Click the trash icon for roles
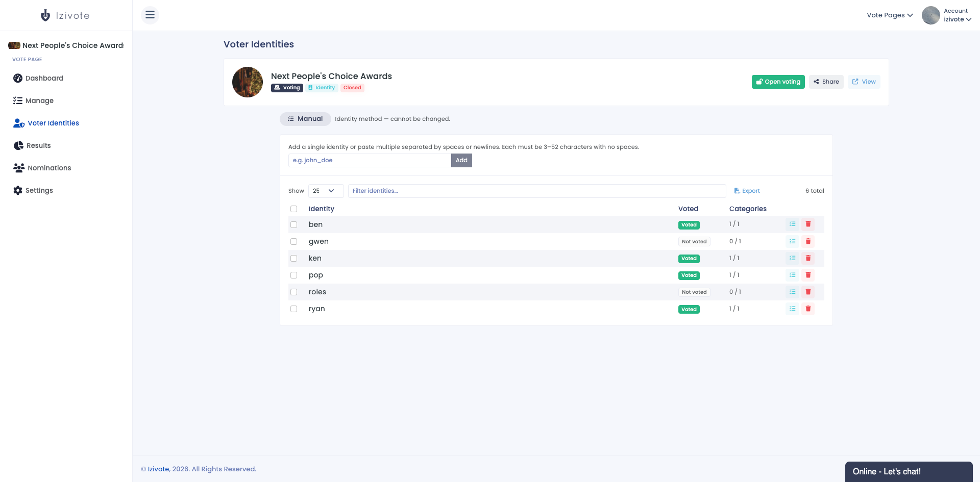The height and width of the screenshot is (482, 980). tap(808, 292)
